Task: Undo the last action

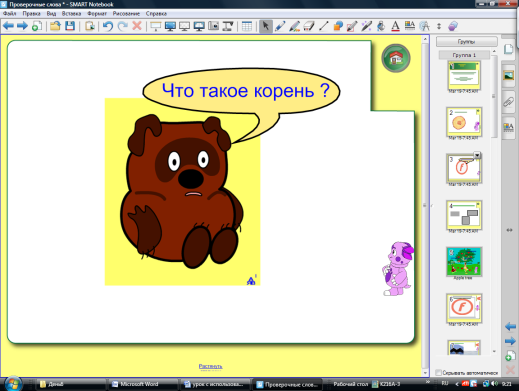Action: click(x=108, y=26)
